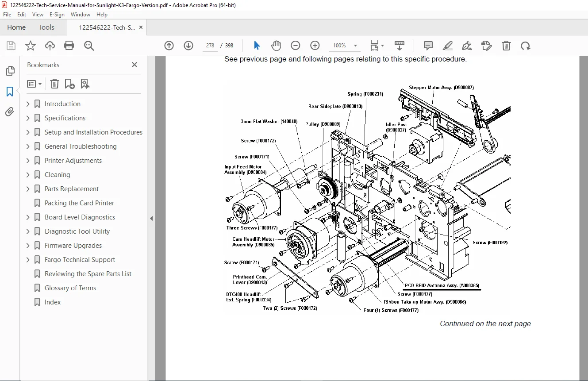Navigate to the Index bookmark
588x381 pixels.
click(x=53, y=302)
